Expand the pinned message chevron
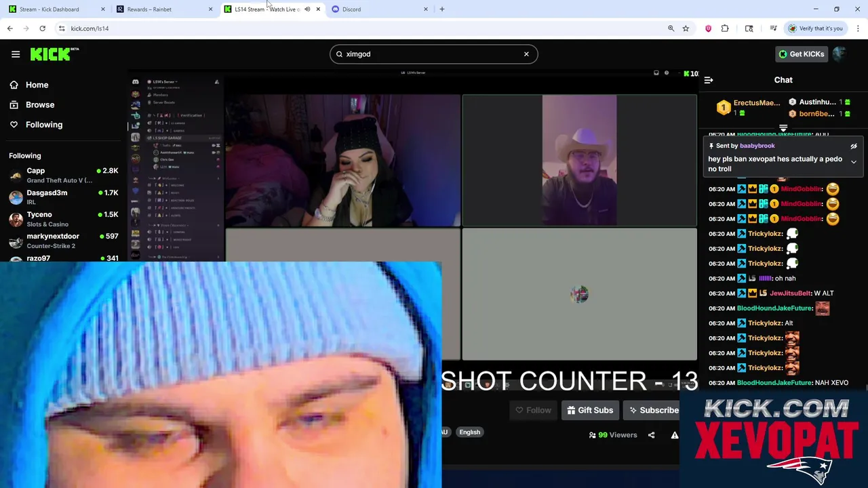Image resolution: width=868 pixels, height=488 pixels. tap(854, 162)
